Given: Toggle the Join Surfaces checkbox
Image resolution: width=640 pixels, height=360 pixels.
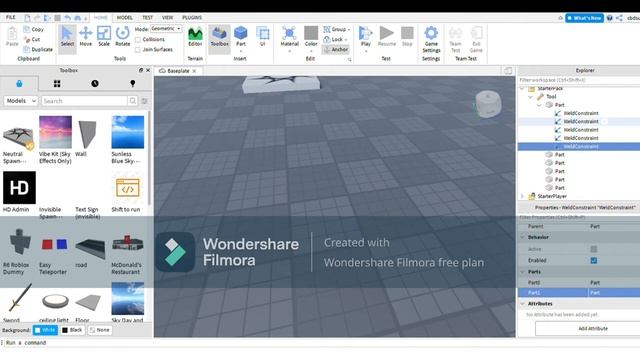Looking at the screenshot, I should pos(138,49).
